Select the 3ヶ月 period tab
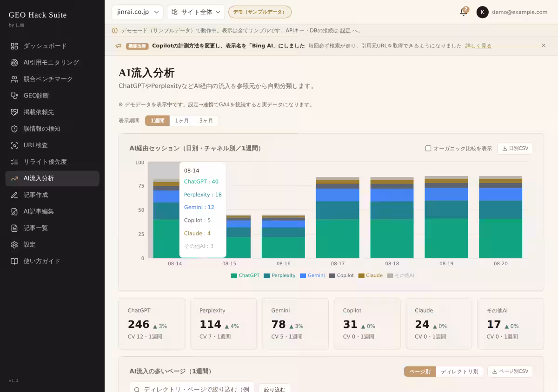 [x=206, y=121]
